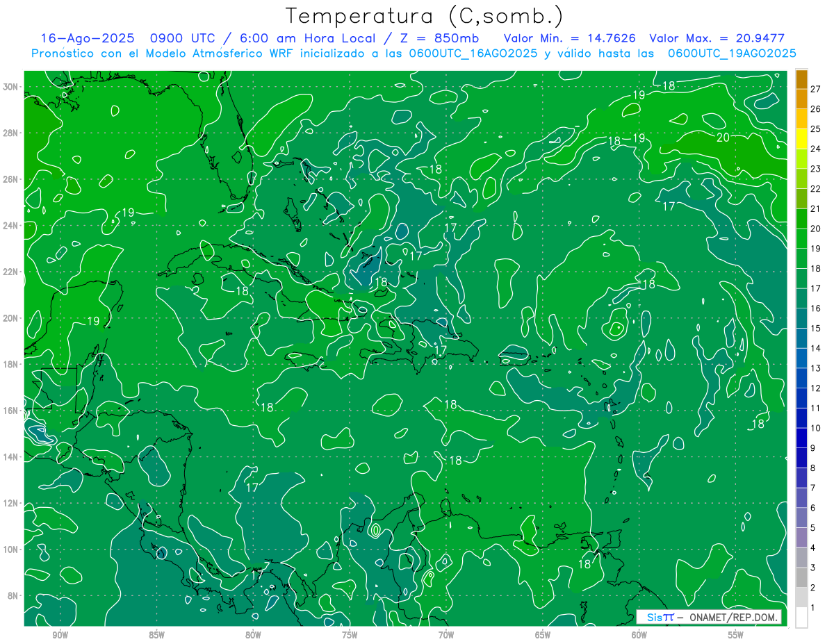Image resolution: width=834 pixels, height=644 pixels.
Task: Click the "70W" longitude label
Action: tap(446, 635)
